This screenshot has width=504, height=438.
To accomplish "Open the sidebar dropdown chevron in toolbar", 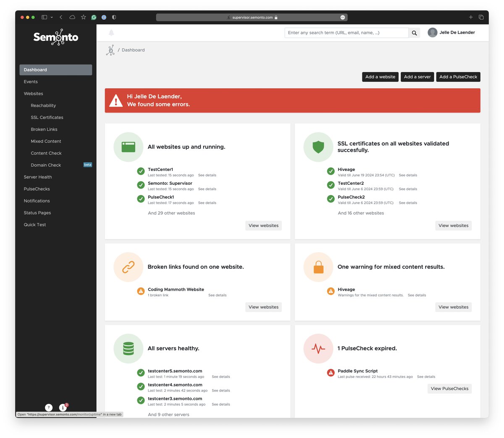I will [52, 17].
